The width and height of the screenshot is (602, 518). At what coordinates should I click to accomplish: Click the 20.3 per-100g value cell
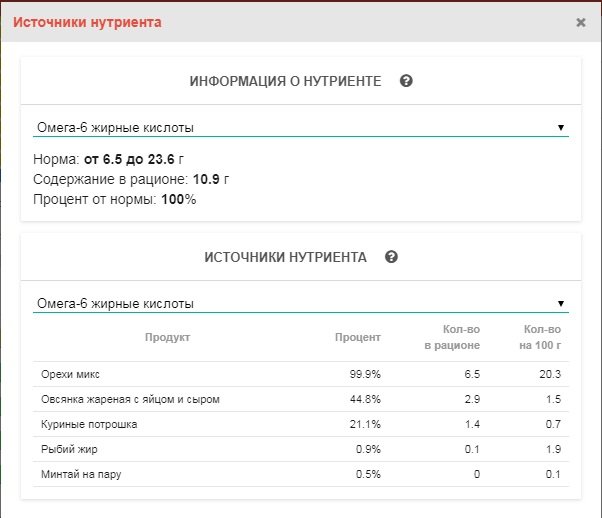548,374
